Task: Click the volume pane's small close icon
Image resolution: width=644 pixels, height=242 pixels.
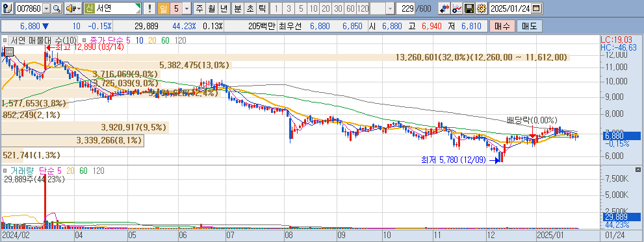Action: (x=638, y=169)
